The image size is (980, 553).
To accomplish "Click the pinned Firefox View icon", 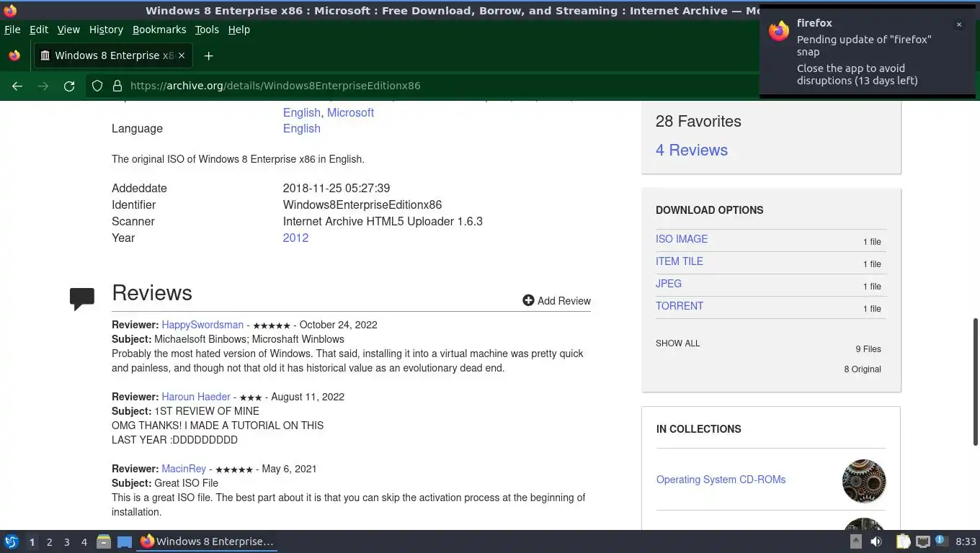I will click(x=14, y=55).
